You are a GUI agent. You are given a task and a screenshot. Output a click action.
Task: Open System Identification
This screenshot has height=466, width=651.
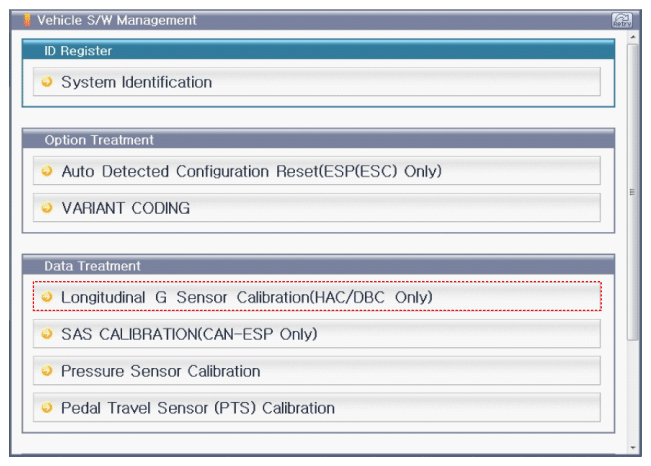click(317, 82)
